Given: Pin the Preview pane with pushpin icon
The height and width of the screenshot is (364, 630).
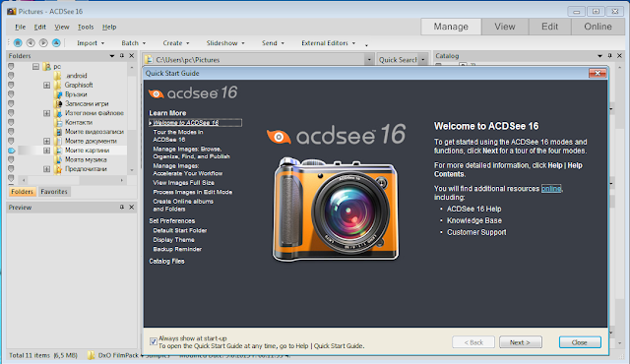Looking at the screenshot, I should pyautogui.click(x=122, y=207).
